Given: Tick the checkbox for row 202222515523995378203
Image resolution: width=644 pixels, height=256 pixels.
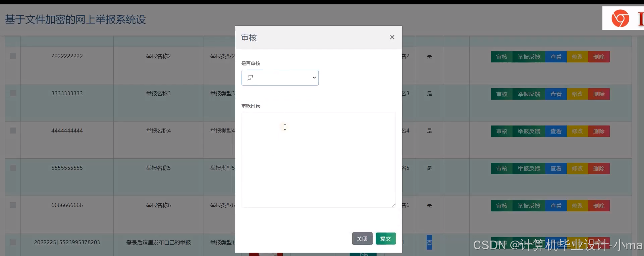Looking at the screenshot, I should 13,242.
